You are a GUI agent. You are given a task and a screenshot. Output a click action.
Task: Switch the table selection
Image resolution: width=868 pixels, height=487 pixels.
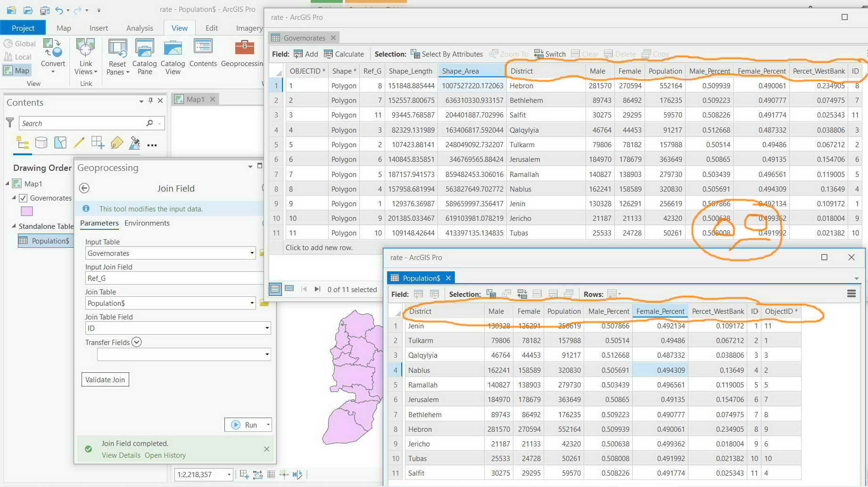point(550,54)
